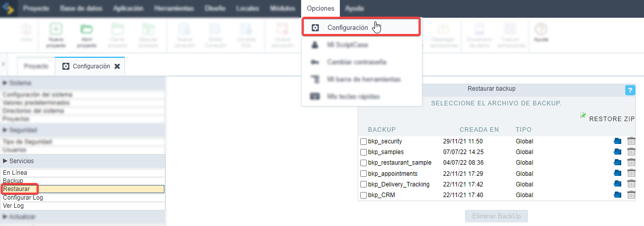The image size is (644, 226).
Task: Click the folder icon for bkp_appointments row
Action: [617, 174]
